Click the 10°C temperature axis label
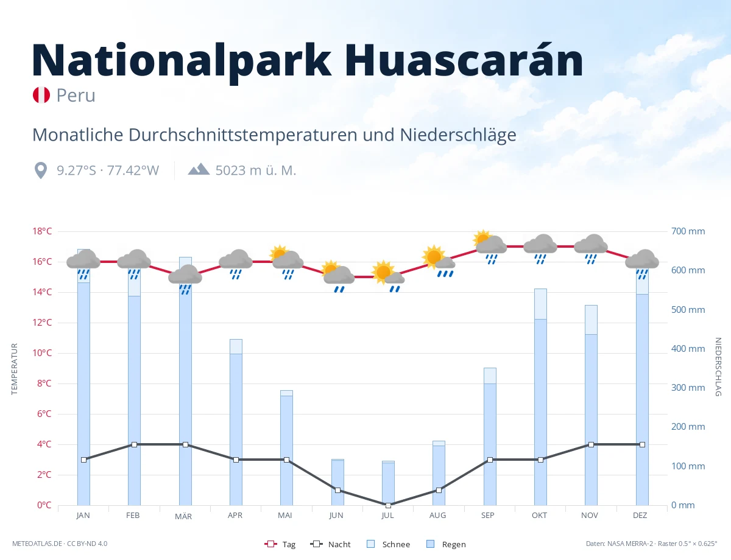The height and width of the screenshot is (560, 731). (41, 353)
